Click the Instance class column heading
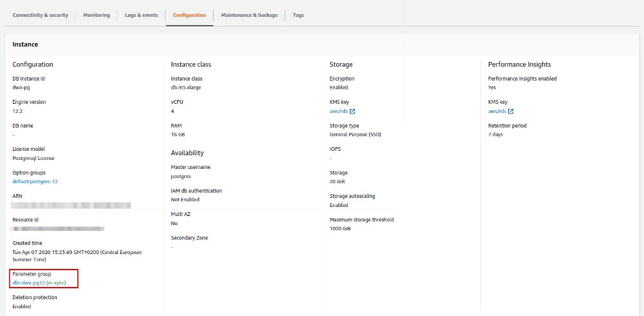 click(x=191, y=64)
